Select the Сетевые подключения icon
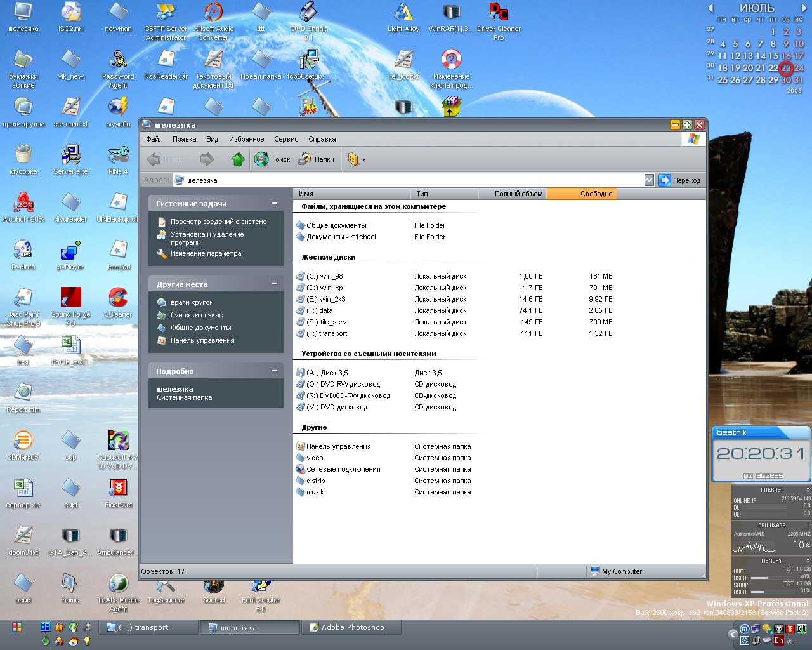 point(301,469)
